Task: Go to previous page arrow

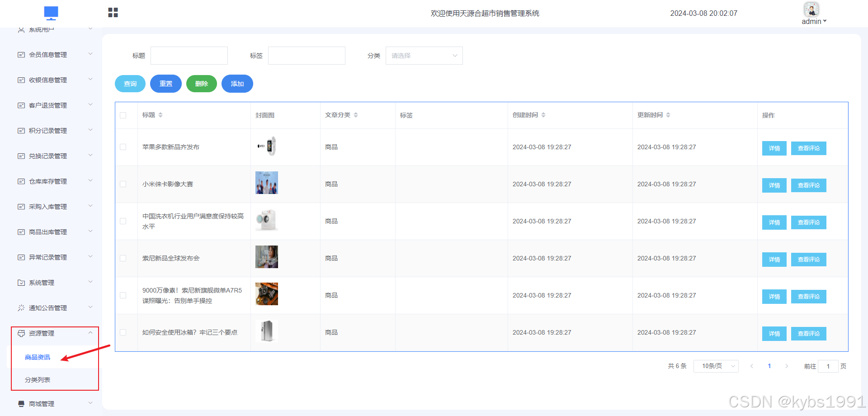Action: pos(752,366)
